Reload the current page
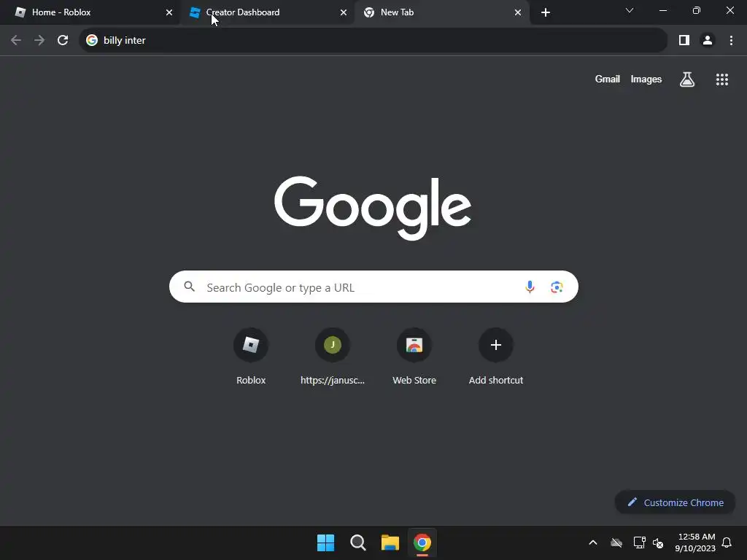Viewport: 747px width, 560px height. [x=63, y=40]
